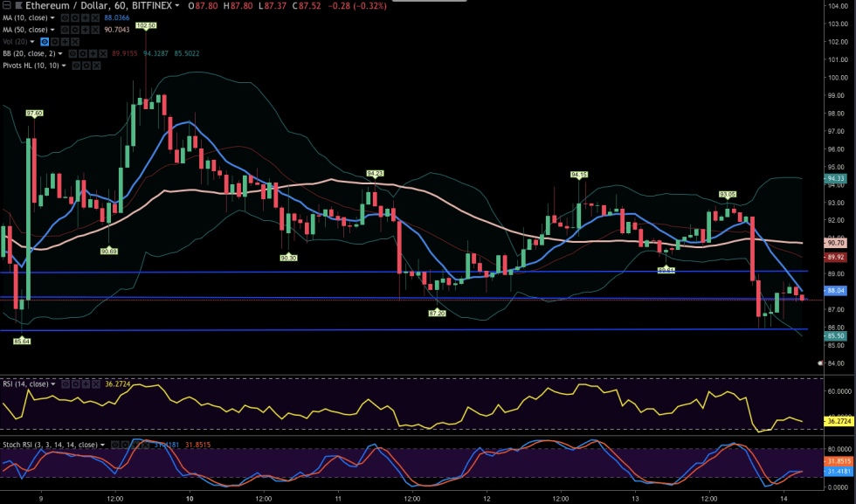
Task: Click the flag icon beside Ethereum / Dollar
Action: (x=19, y=6)
